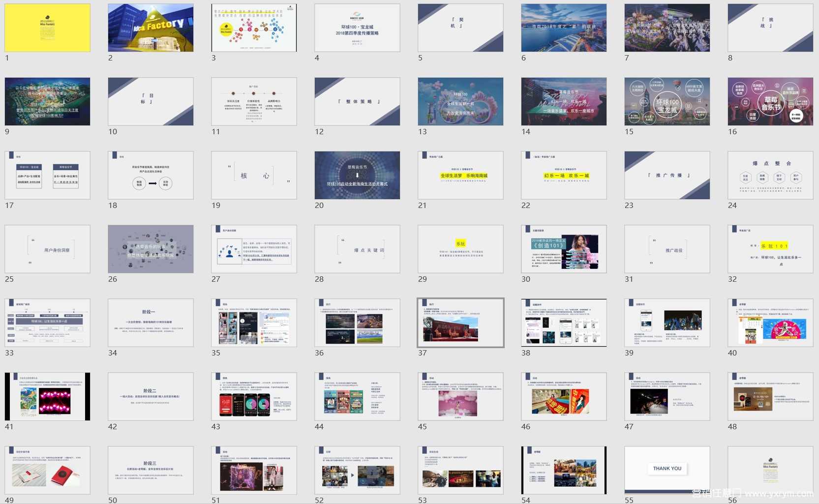
Task: Pick slide 34 titled 阶段一
Action: [x=151, y=323]
